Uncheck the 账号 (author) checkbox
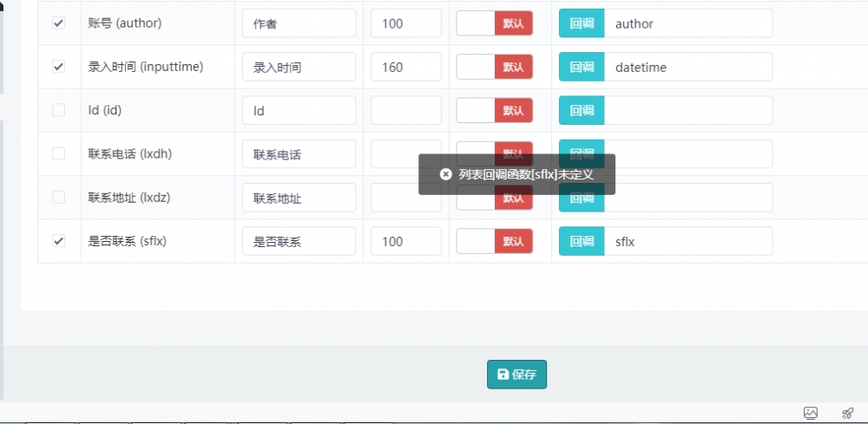Viewport: 868px width, 424px height. point(59,23)
